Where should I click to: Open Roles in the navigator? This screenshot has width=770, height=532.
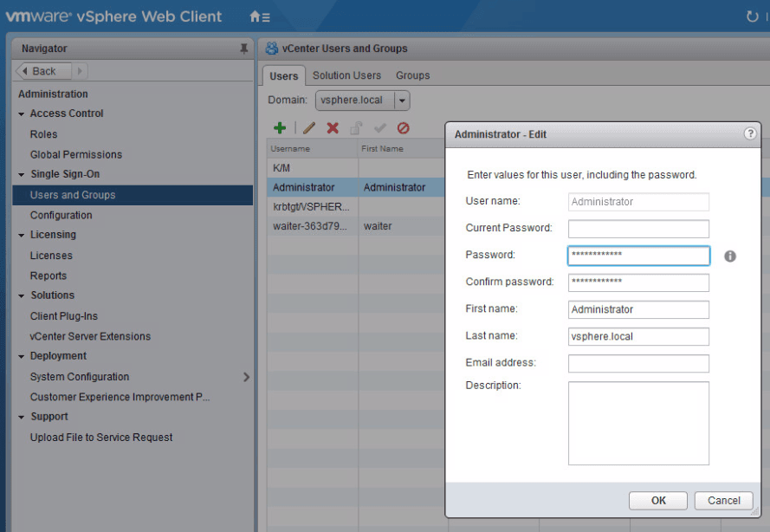click(43, 134)
